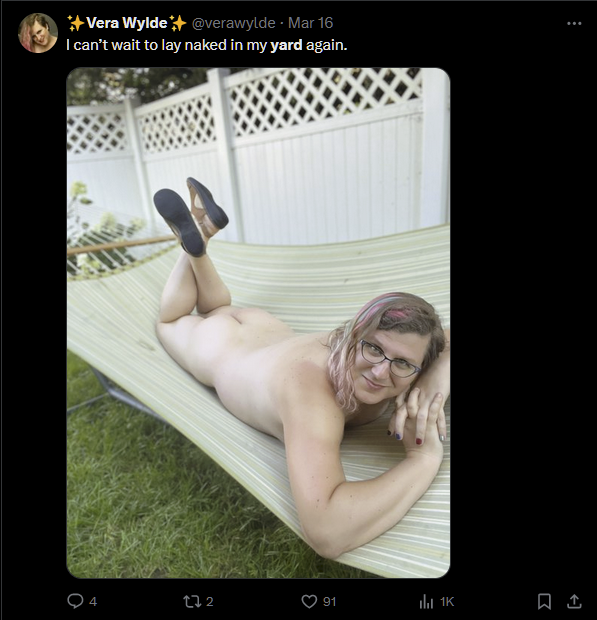Click the reply speech bubble icon
597x620 pixels.
[x=75, y=601]
